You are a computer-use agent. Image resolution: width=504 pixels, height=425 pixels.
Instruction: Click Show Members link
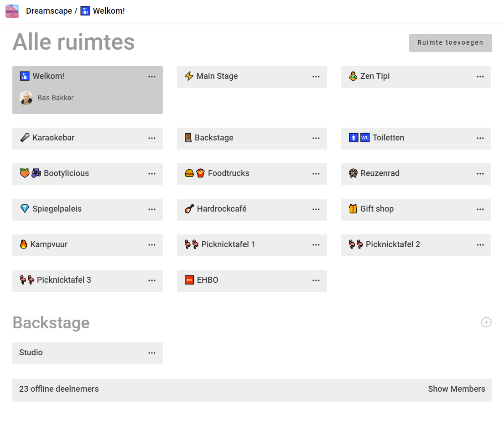[x=456, y=389]
